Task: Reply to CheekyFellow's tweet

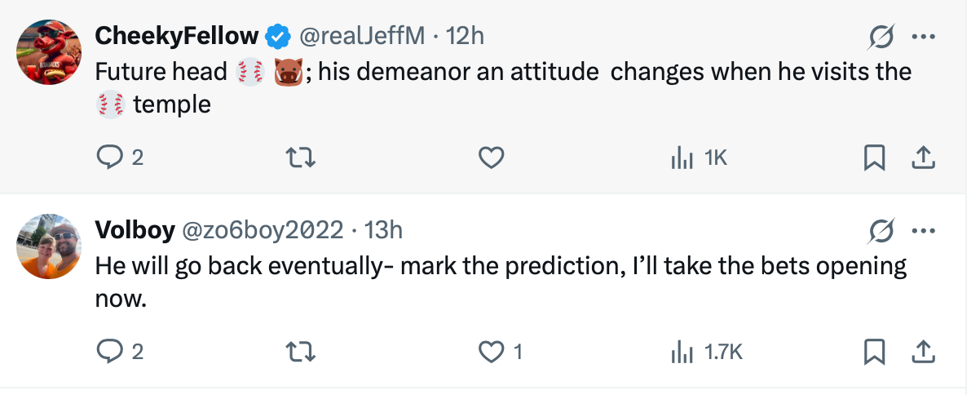Action: tap(109, 157)
